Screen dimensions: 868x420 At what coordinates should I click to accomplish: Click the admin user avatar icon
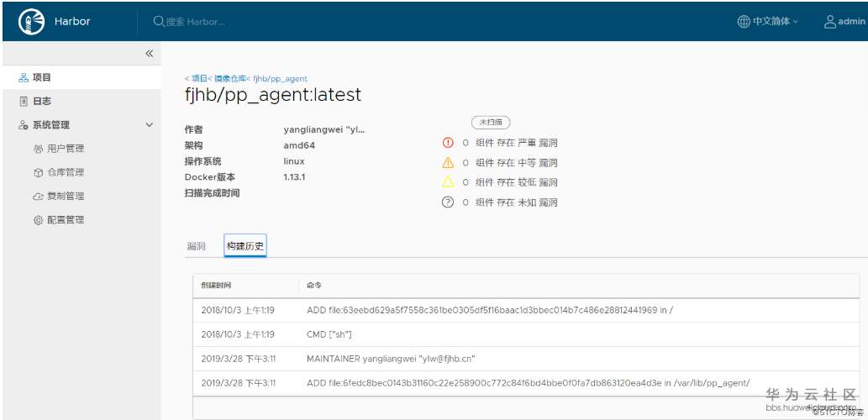click(x=830, y=22)
